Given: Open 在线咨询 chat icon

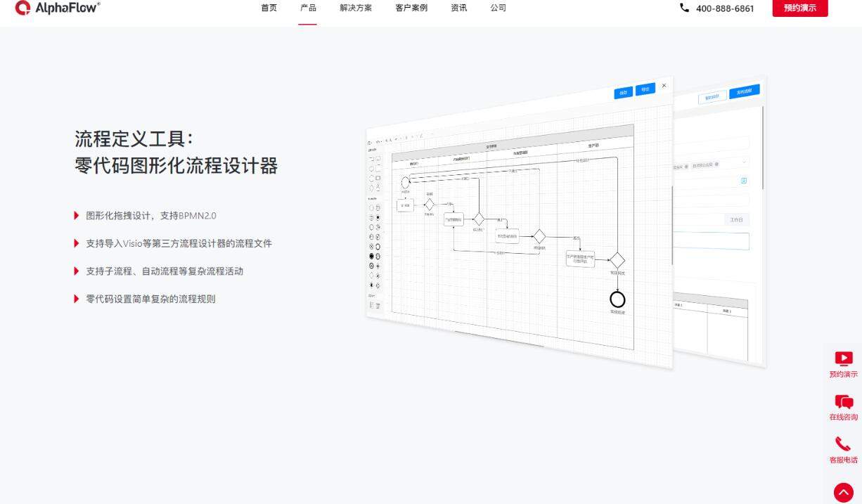Looking at the screenshot, I should 844,401.
